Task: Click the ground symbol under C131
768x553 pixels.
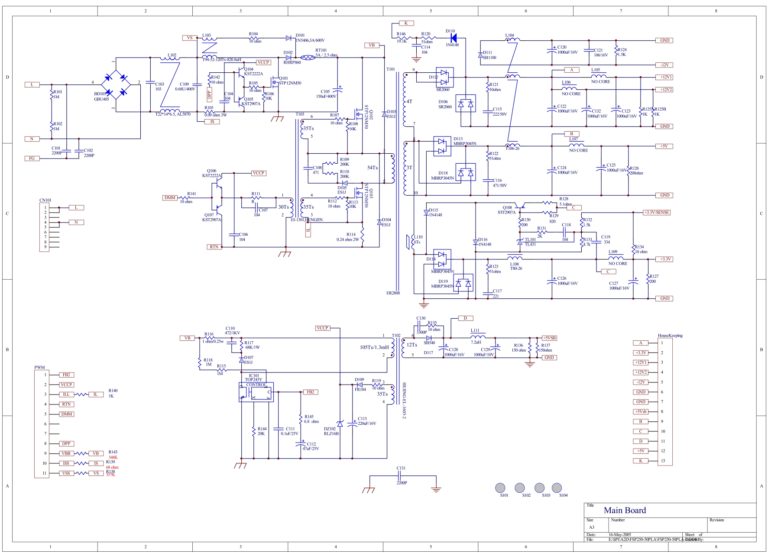Action: coord(435,489)
